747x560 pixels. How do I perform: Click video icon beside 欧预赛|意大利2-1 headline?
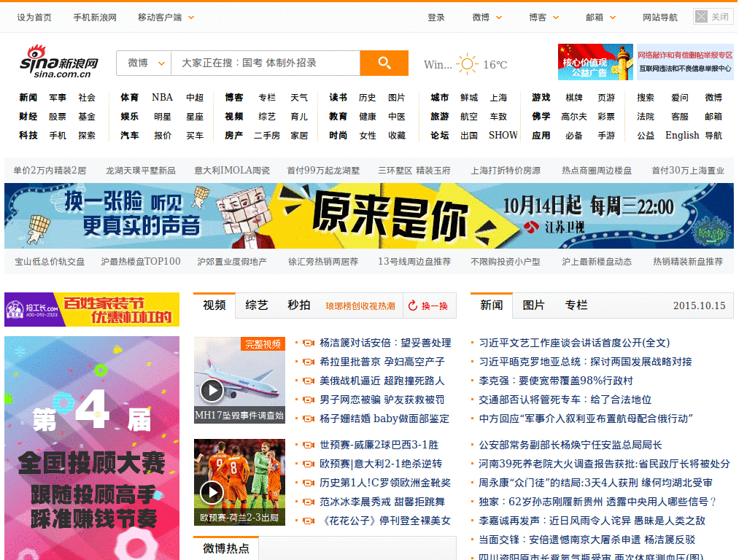pyautogui.click(x=309, y=464)
